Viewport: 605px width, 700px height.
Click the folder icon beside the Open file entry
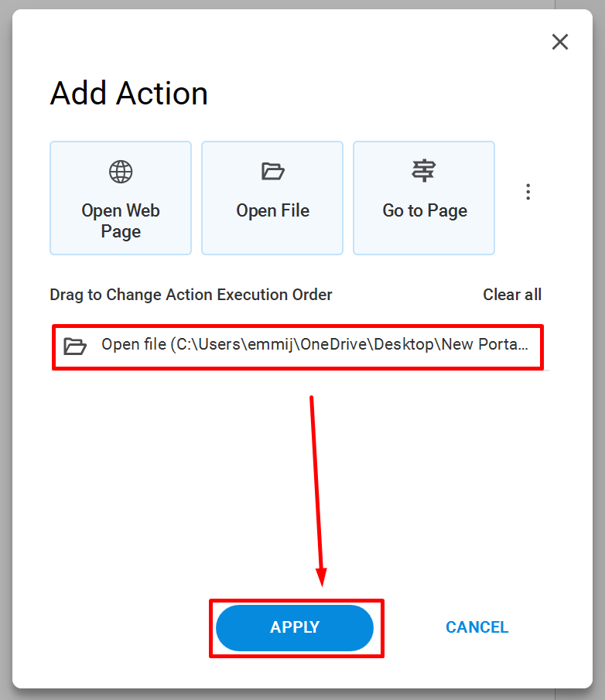(74, 346)
